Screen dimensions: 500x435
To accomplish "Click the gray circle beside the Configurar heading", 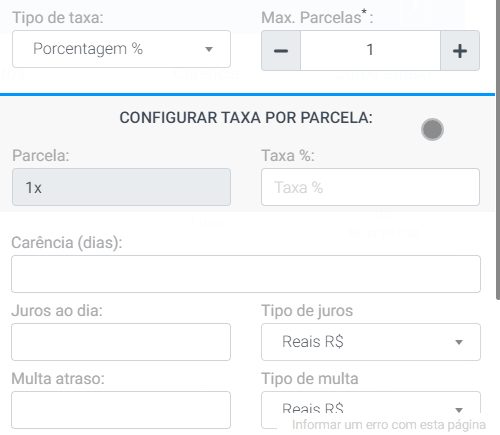I will point(432,129).
